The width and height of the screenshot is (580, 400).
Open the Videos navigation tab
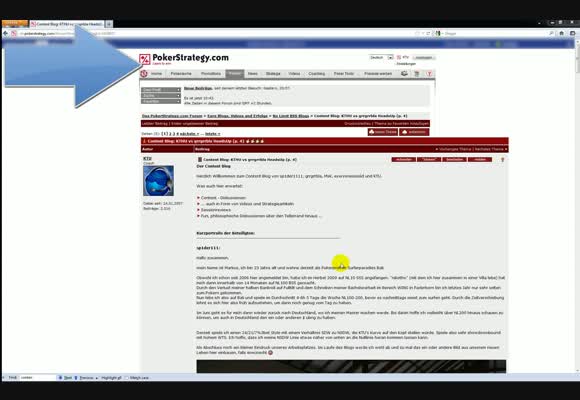(x=294, y=74)
